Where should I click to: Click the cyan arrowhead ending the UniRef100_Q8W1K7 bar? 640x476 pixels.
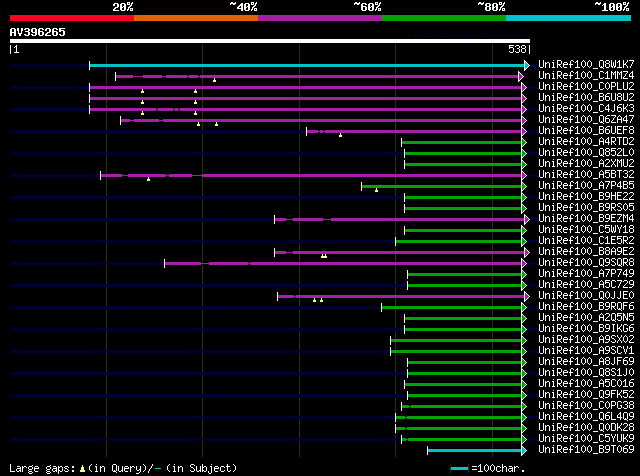(x=527, y=65)
